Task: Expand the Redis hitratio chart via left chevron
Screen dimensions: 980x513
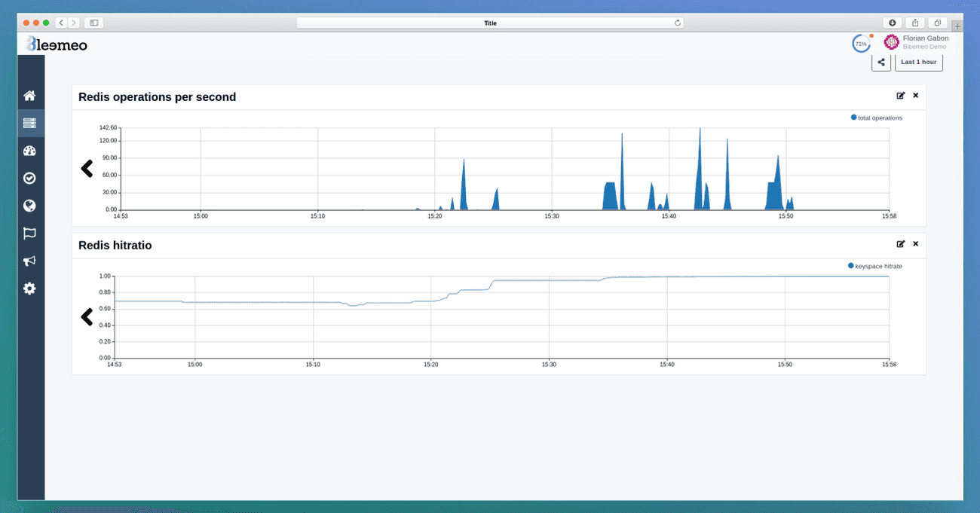Action: tap(87, 316)
